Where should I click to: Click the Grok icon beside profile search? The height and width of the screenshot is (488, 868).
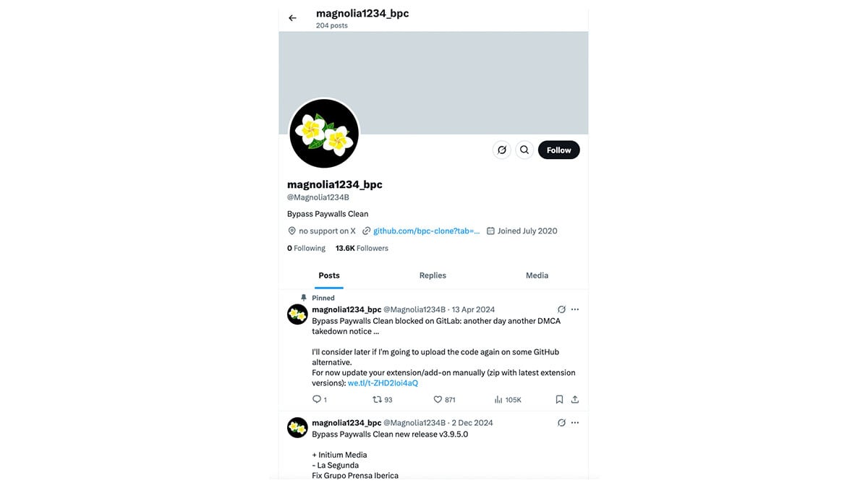coord(501,150)
